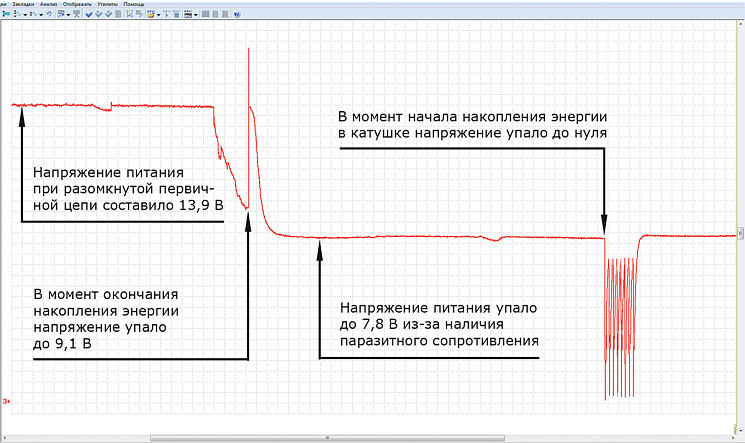This screenshot has width=745, height=443.
Task: Click the horizontal scrollbar thumb
Action: [x=327, y=438]
